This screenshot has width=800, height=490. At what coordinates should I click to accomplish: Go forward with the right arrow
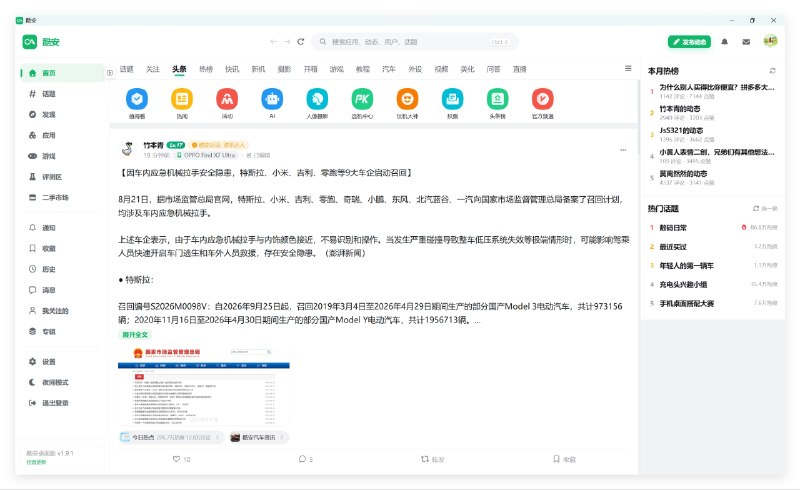(287, 42)
